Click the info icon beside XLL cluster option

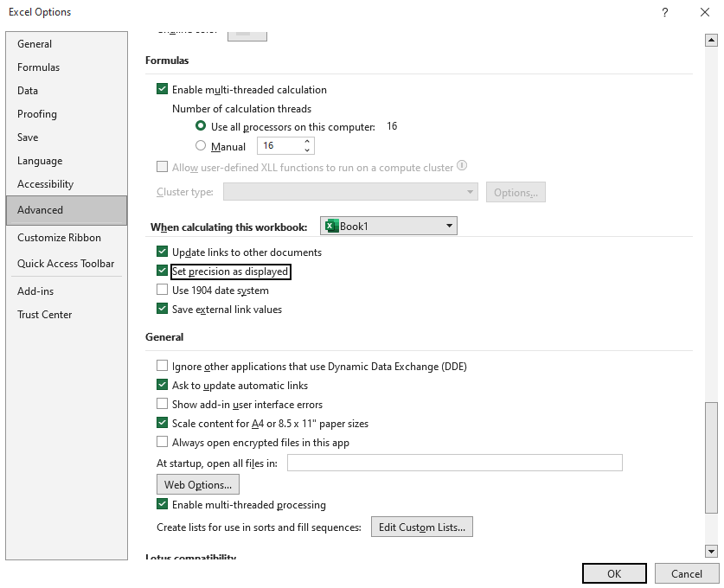point(462,166)
